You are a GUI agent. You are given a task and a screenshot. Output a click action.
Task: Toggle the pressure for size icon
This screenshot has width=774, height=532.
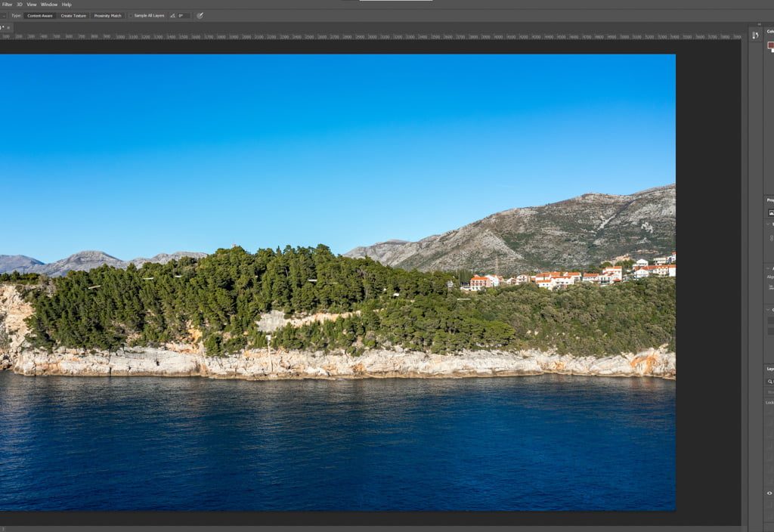200,15
